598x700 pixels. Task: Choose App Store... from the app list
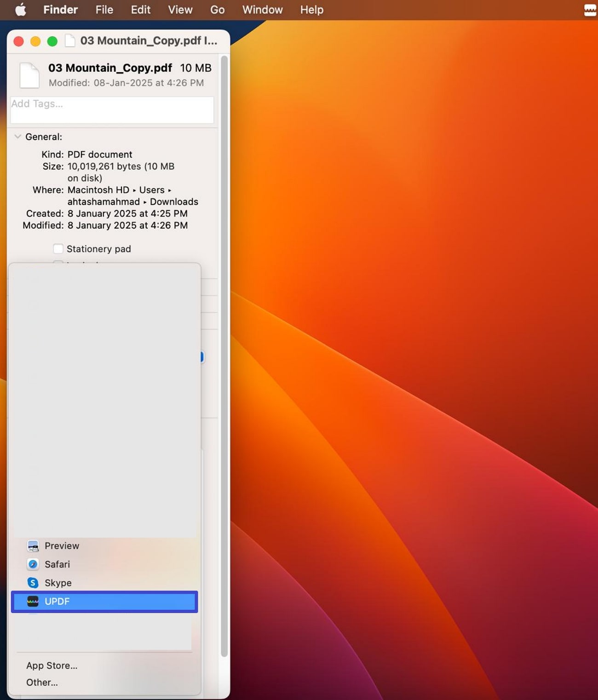click(52, 665)
